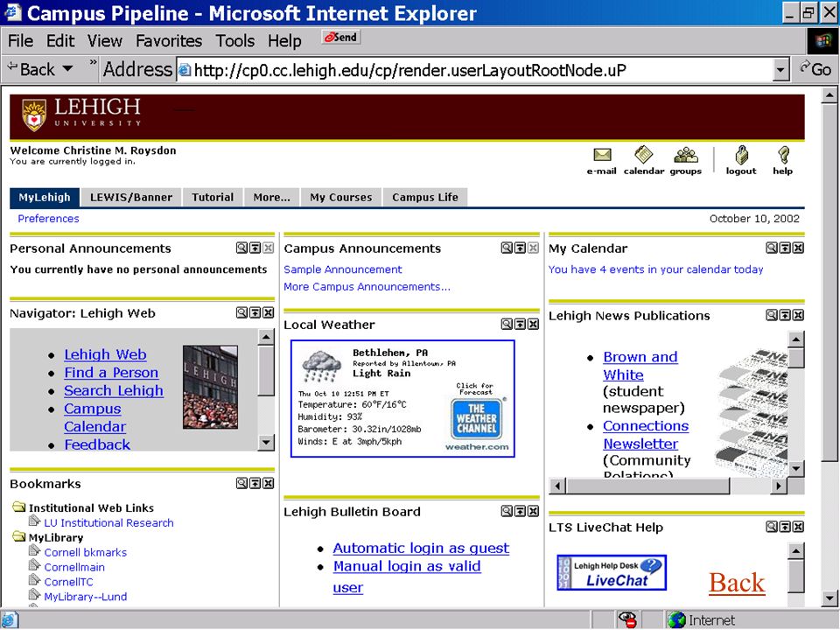Minimize the My Calendar channel
The height and width of the screenshot is (630, 840).
(x=784, y=248)
